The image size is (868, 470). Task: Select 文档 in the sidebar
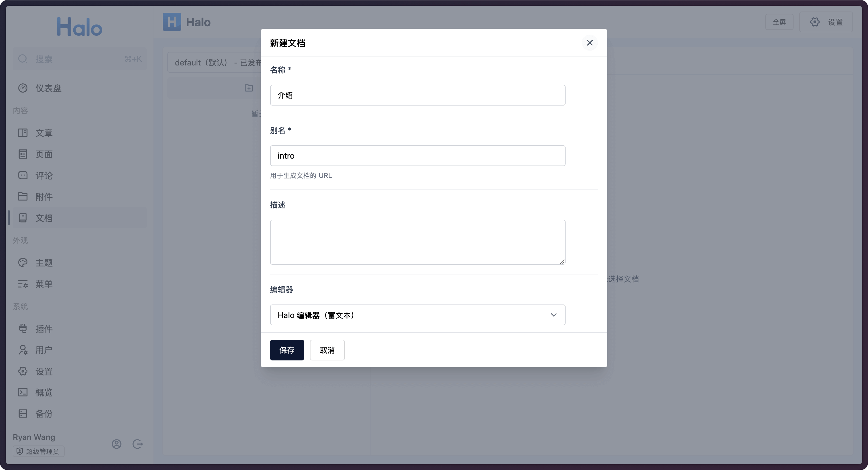click(x=80, y=218)
